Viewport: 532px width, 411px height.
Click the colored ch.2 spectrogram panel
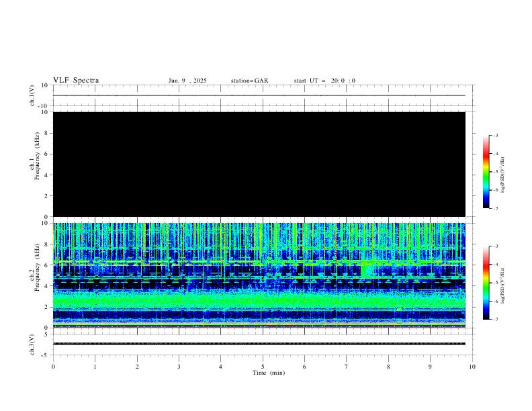(x=259, y=275)
